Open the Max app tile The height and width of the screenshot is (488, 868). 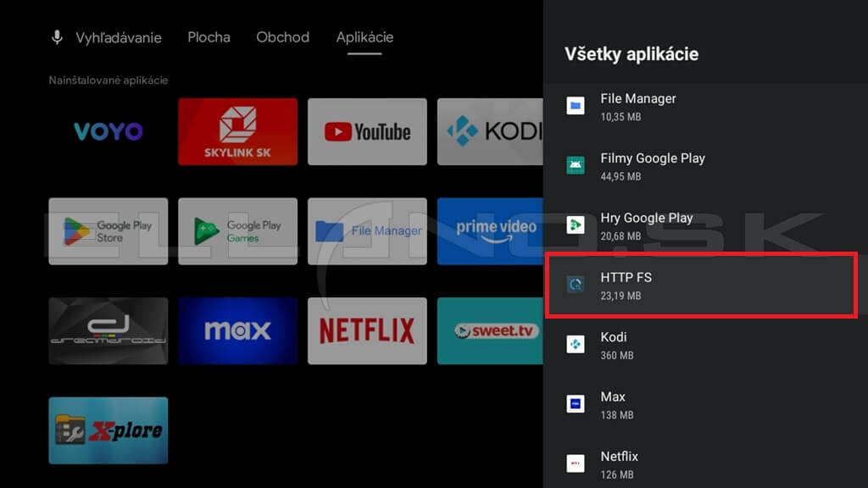point(237,331)
